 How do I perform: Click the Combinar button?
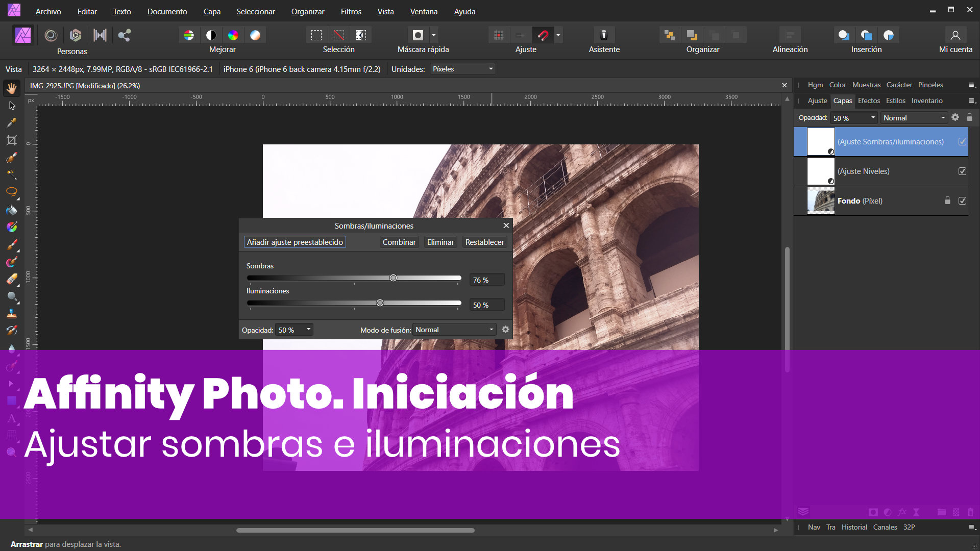tap(399, 242)
